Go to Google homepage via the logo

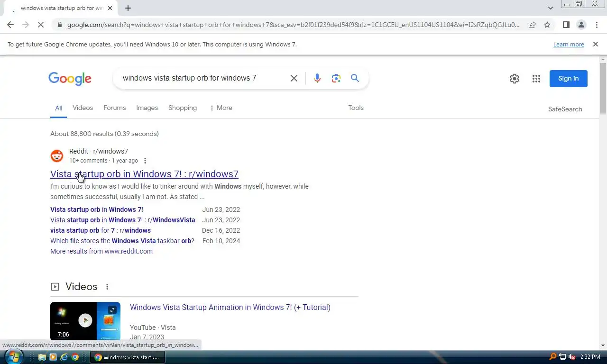pos(70,79)
